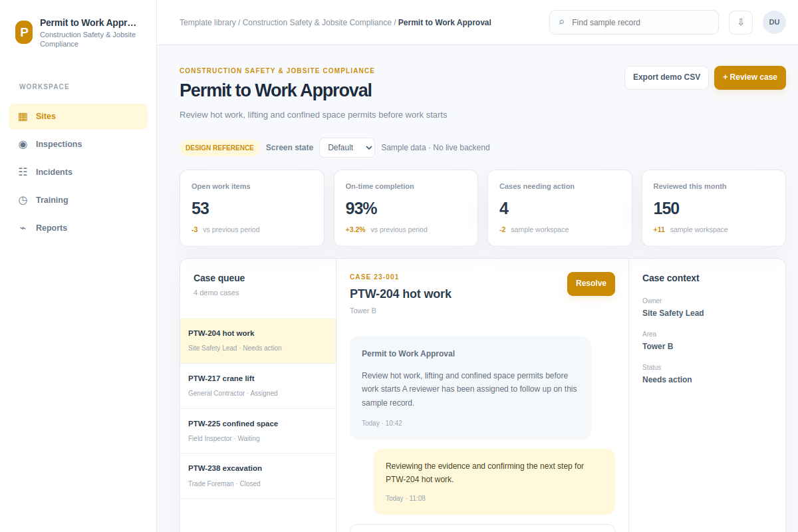The height and width of the screenshot is (532, 798).
Task: Click the Open work items card
Action: pyautogui.click(x=252, y=208)
